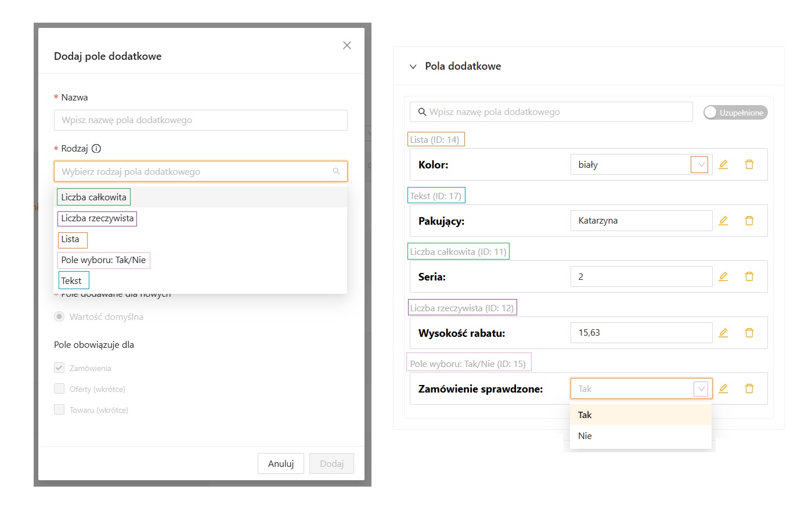Click the edit pencil icon for Kolor
812x511 pixels.
723,164
